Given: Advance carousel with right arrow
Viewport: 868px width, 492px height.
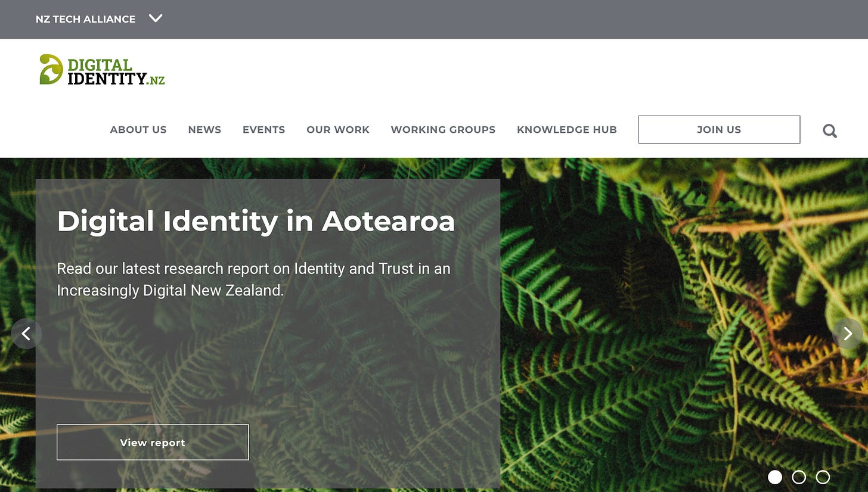Looking at the screenshot, I should (x=847, y=334).
